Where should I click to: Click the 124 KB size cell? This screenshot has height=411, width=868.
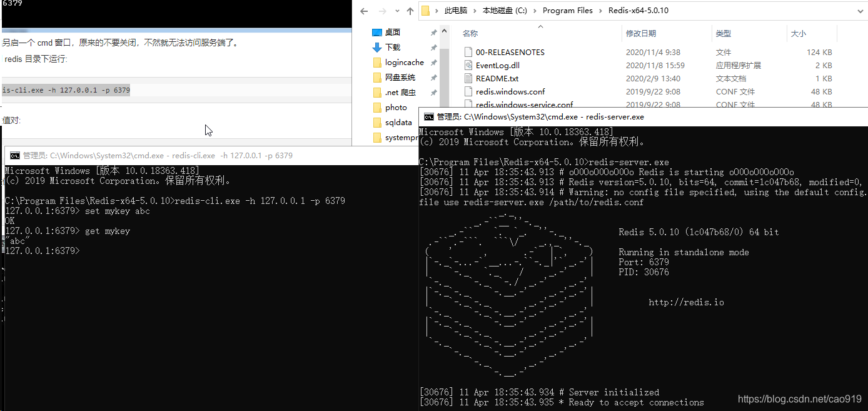[819, 53]
